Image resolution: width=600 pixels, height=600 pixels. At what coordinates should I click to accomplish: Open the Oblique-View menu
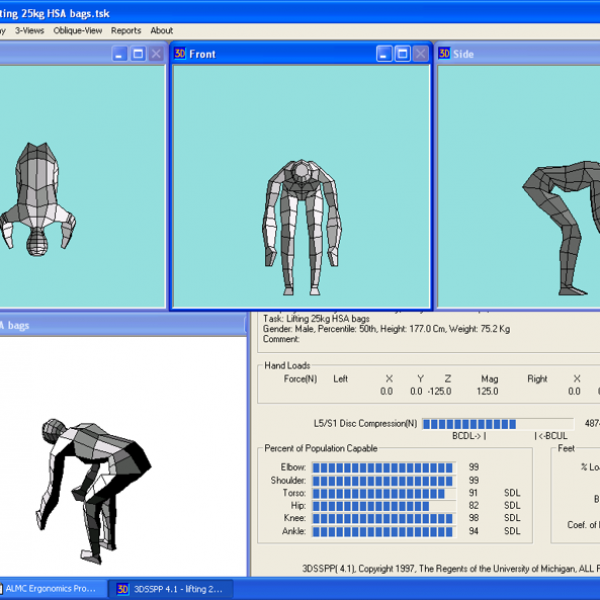point(78,31)
